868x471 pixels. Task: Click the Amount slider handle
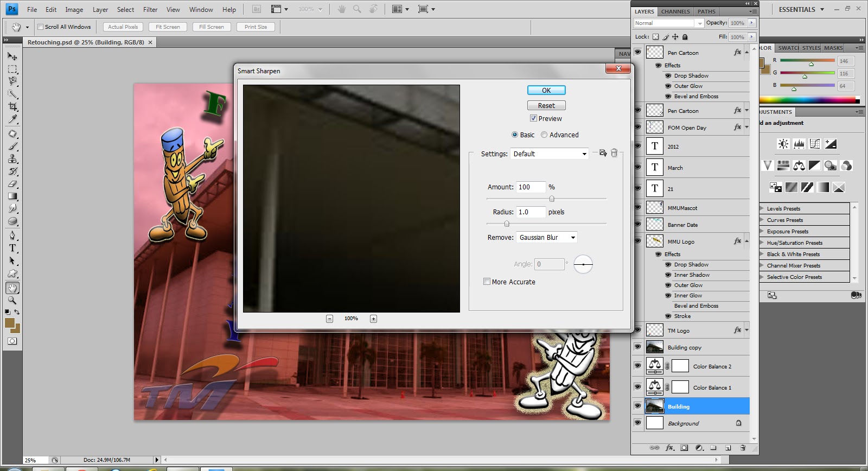(552, 199)
